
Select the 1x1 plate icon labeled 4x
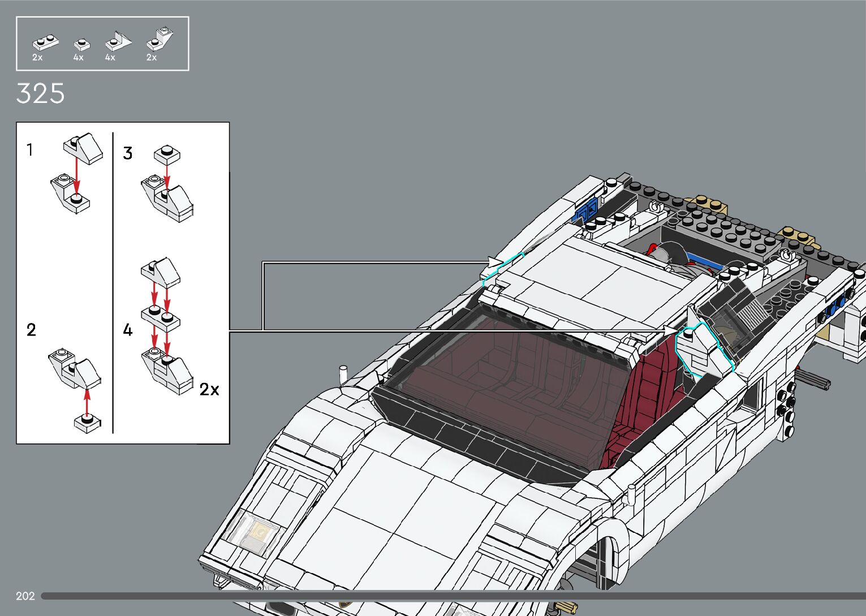point(81,44)
